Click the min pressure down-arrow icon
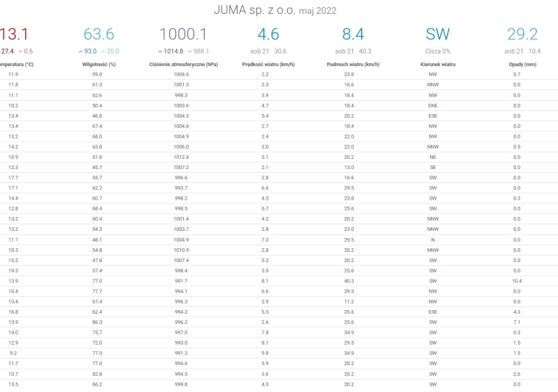 click(187, 52)
